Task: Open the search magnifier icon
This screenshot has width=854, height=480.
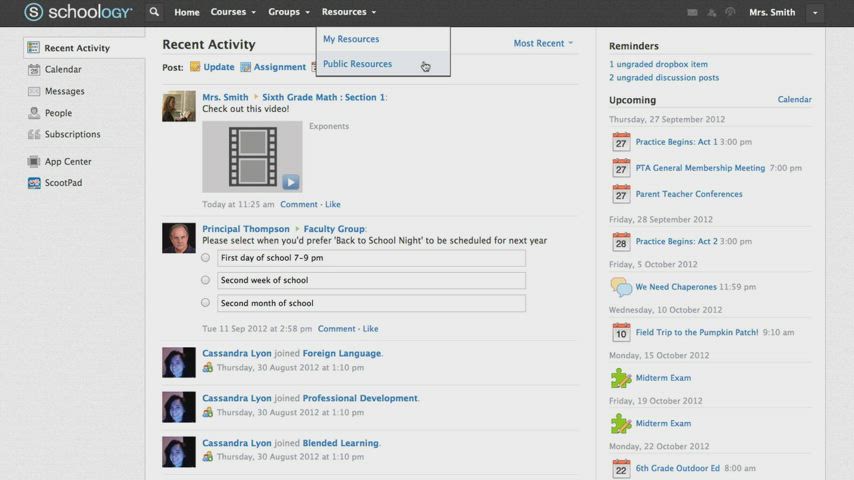Action: [154, 12]
